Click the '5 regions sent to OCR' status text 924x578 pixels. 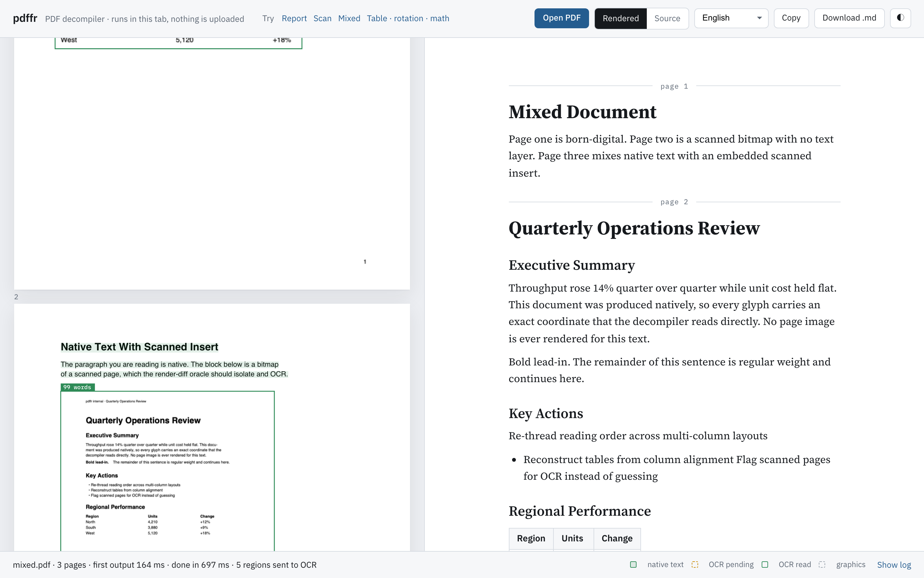(x=276, y=565)
